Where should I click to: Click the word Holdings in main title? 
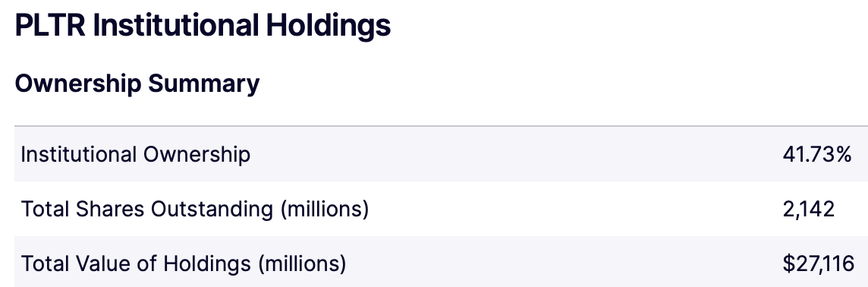tap(329, 26)
